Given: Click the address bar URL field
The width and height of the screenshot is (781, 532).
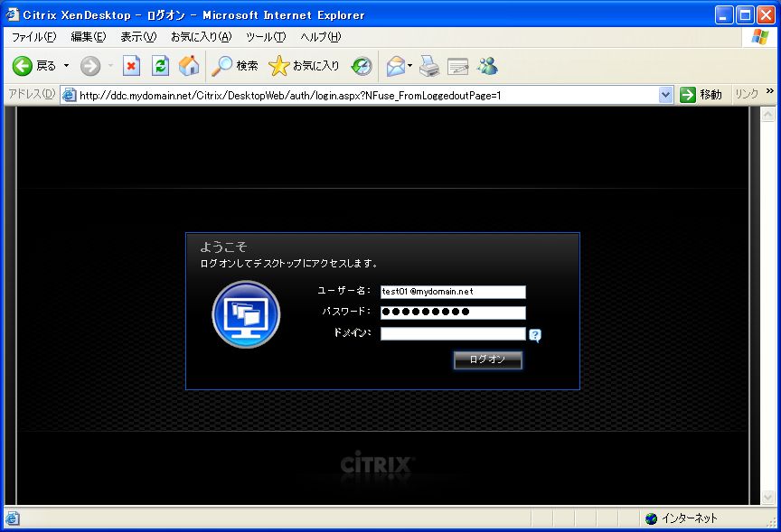Looking at the screenshot, I should coord(368,95).
